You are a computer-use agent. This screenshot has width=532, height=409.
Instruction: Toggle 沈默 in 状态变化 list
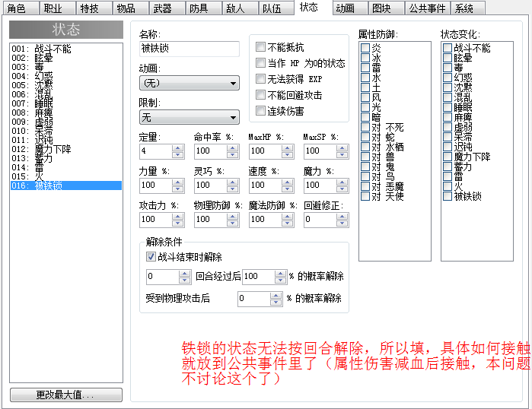tap(448, 87)
